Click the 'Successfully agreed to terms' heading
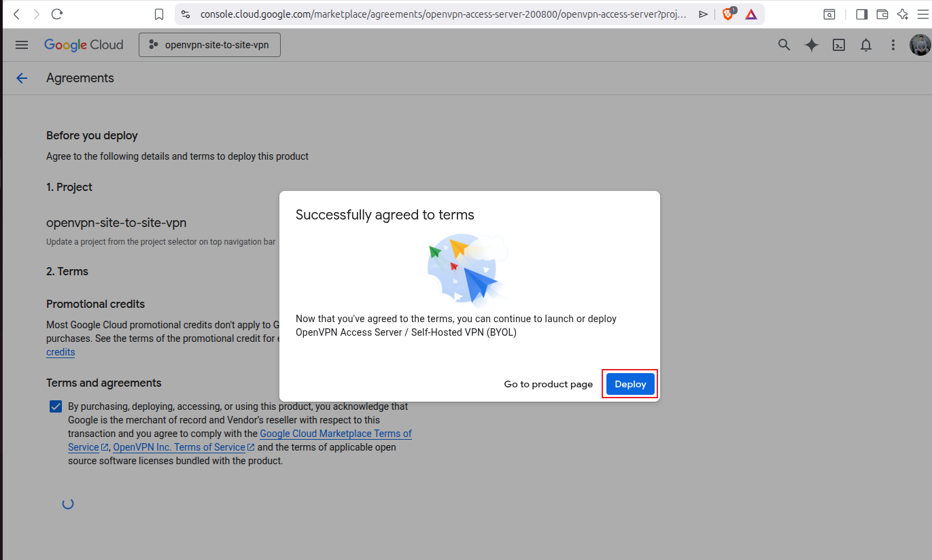The image size is (932, 560). coord(385,215)
